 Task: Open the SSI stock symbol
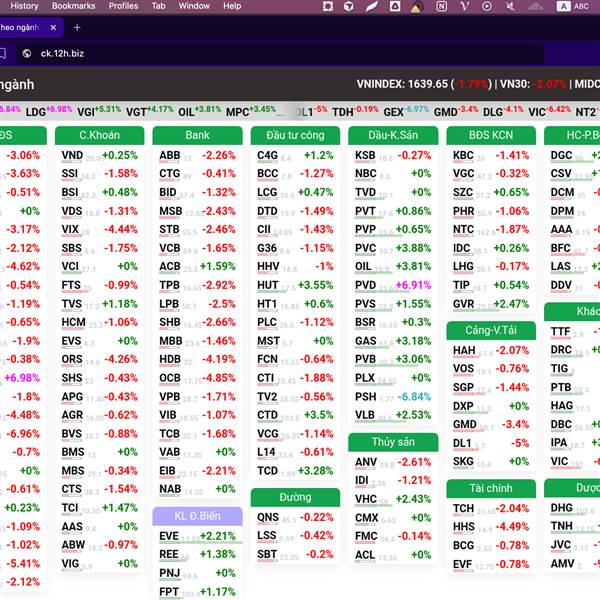point(70,174)
